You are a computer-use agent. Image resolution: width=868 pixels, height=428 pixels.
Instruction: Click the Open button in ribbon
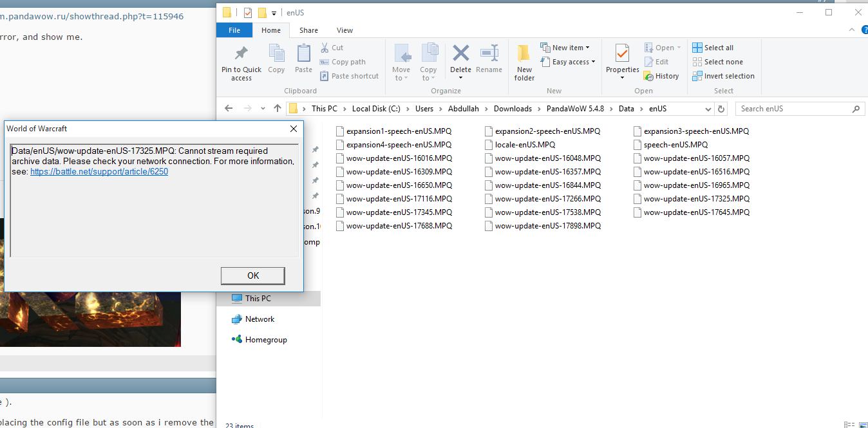pos(663,48)
